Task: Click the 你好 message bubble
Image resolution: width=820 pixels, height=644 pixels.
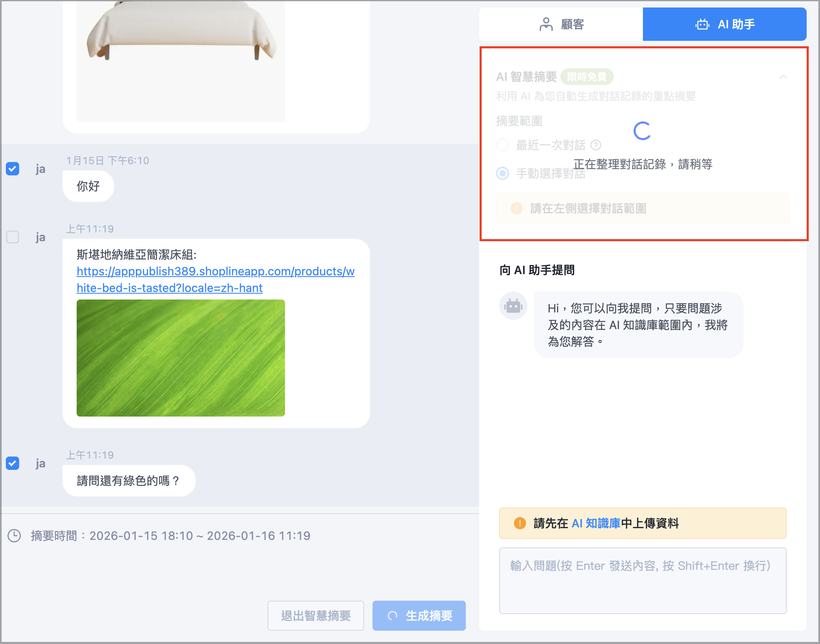Action: click(88, 186)
